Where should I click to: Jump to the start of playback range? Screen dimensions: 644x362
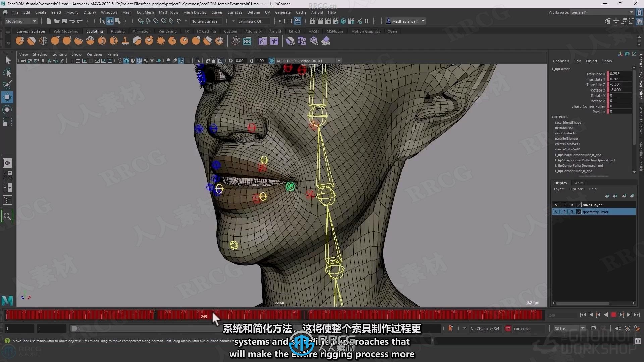pyautogui.click(x=583, y=315)
